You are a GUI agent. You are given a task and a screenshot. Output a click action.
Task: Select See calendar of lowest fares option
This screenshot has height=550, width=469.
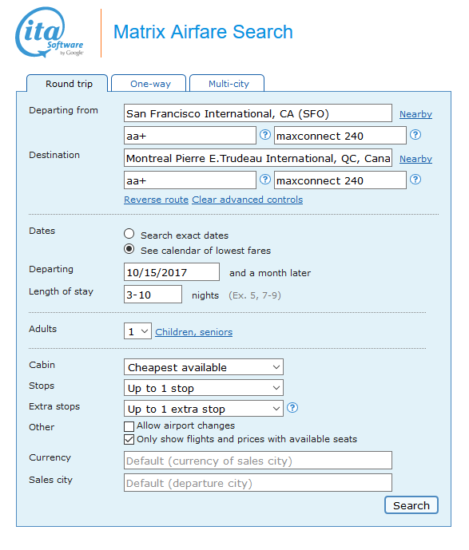[129, 249]
